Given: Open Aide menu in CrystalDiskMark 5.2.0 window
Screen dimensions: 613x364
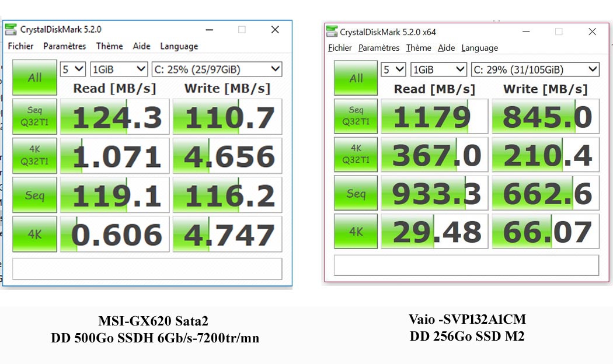Looking at the screenshot, I should (141, 46).
